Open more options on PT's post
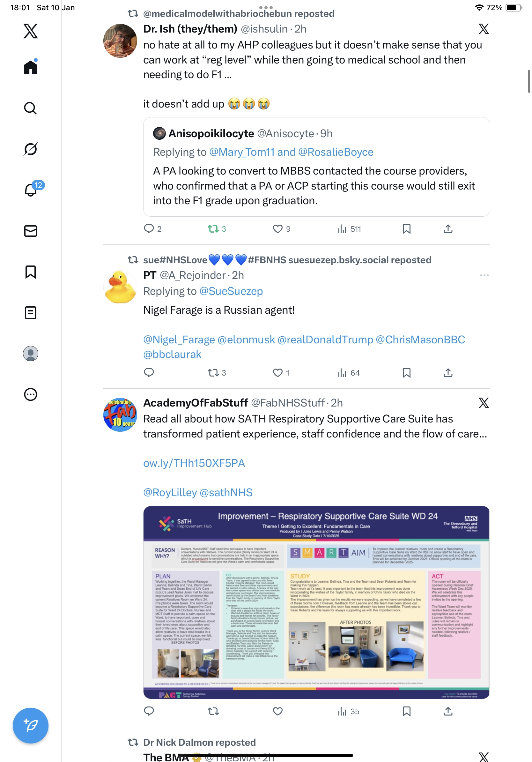This screenshot has height=762, width=532. [484, 275]
